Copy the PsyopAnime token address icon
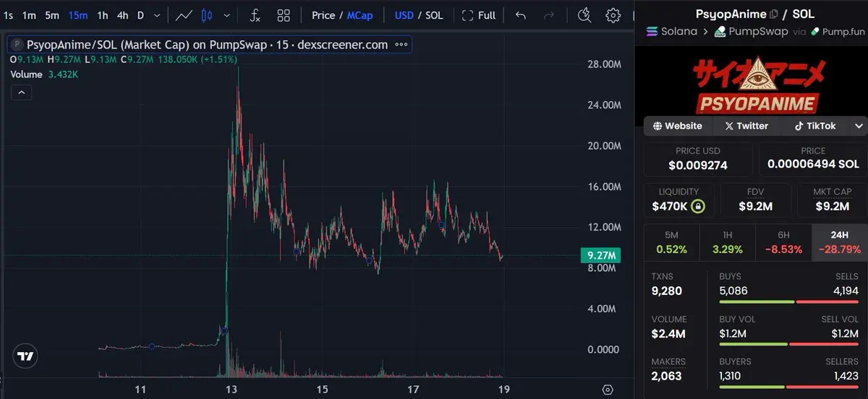 point(774,14)
